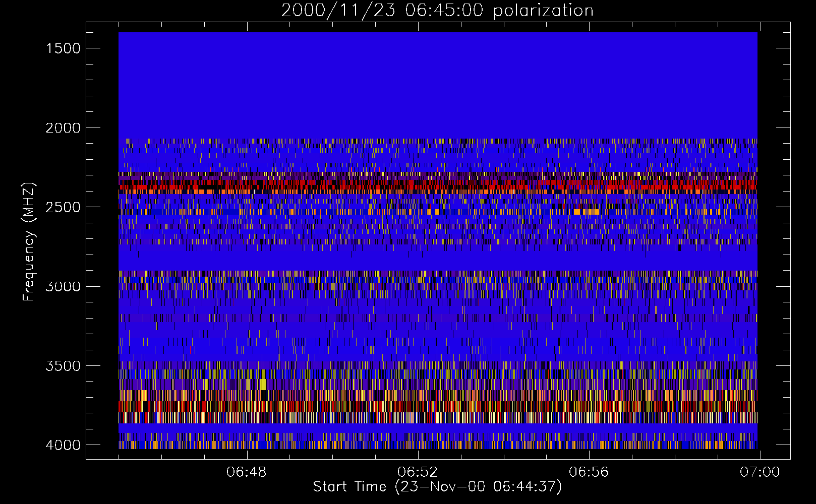Click the 06:48 time tick label
The height and width of the screenshot is (504, 816).
coord(247,472)
